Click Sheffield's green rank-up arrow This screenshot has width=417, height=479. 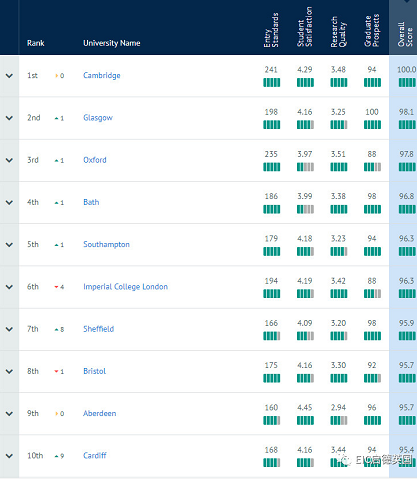(x=57, y=329)
